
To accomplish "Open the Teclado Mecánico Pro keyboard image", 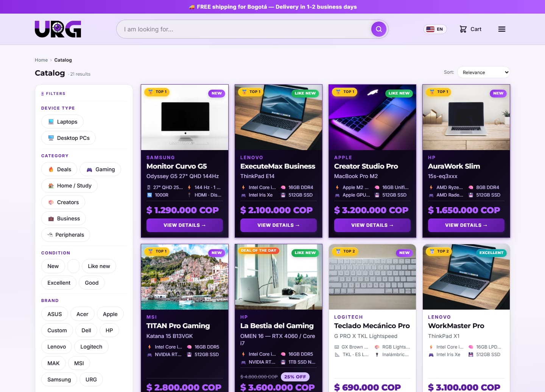I will pyautogui.click(x=372, y=277).
